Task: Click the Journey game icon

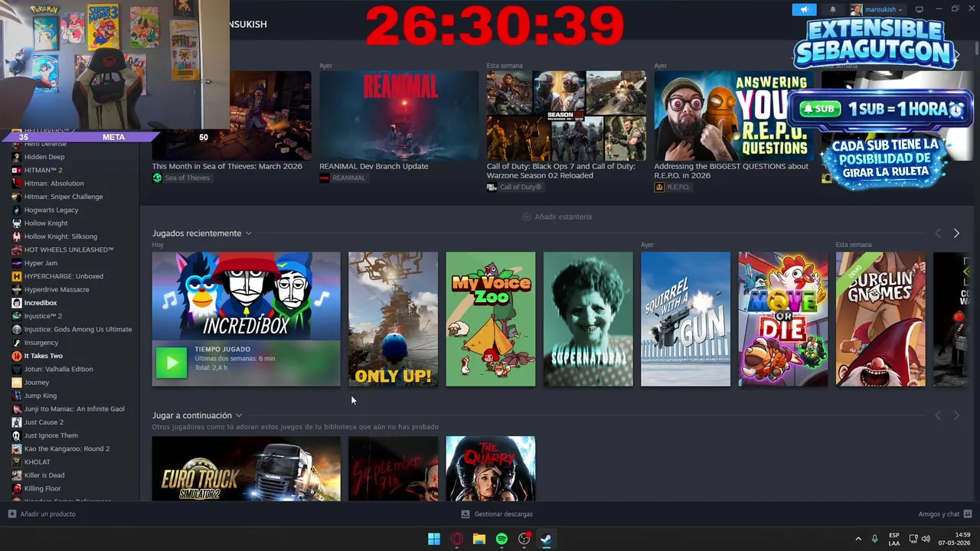Action: point(17,383)
